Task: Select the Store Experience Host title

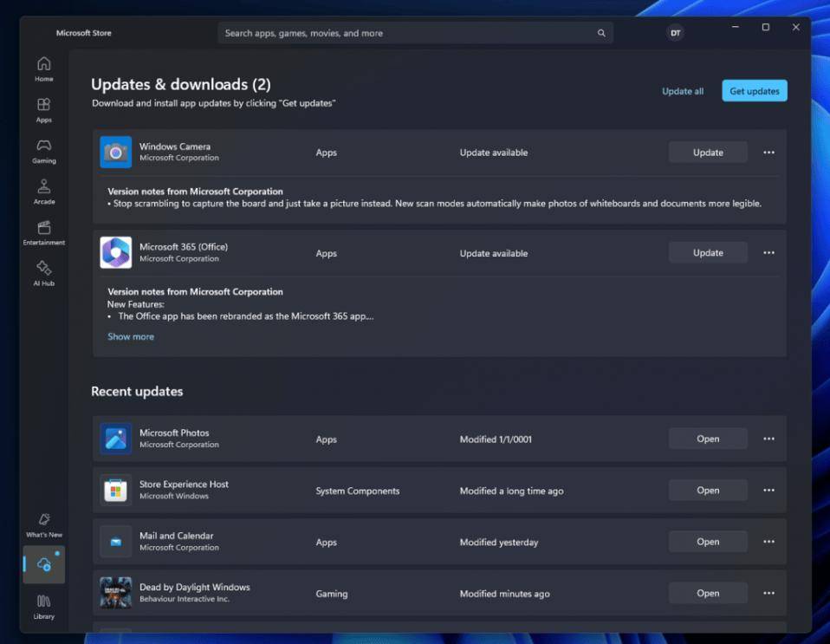Action: pyautogui.click(x=184, y=484)
